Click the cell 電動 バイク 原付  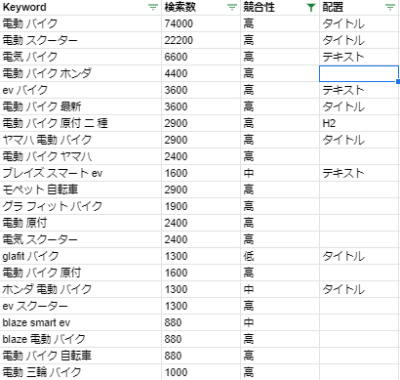(x=81, y=273)
